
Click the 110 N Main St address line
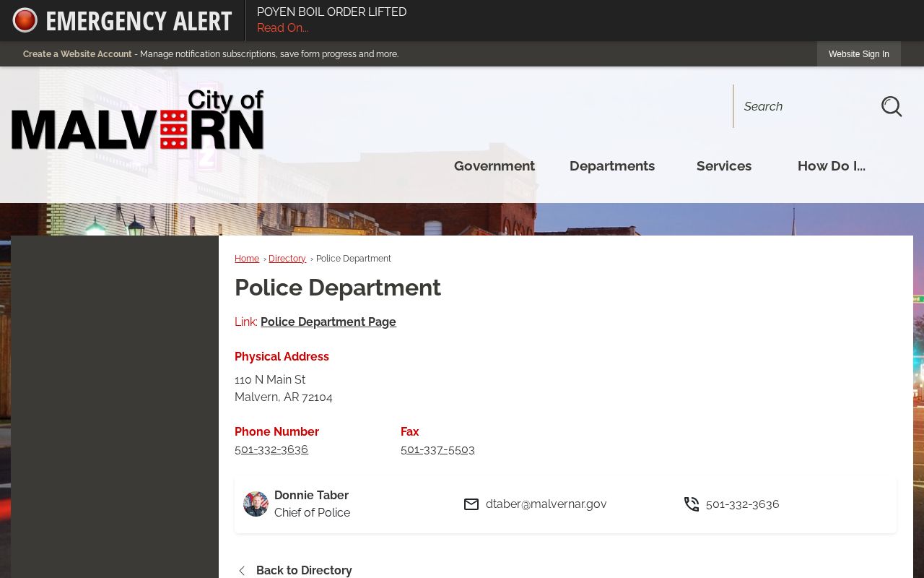270,380
